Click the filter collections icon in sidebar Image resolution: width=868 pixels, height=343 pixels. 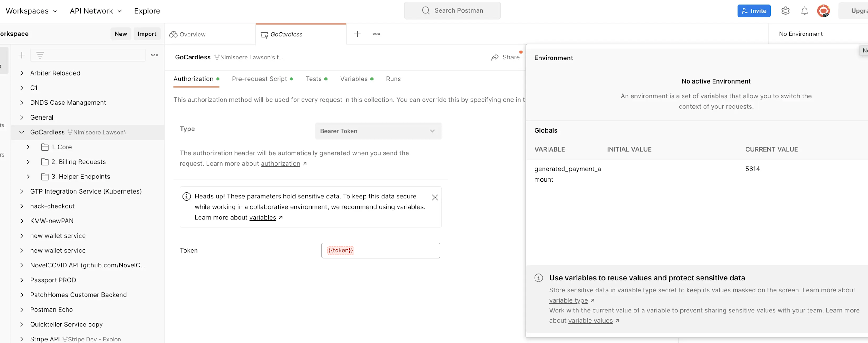pyautogui.click(x=40, y=55)
